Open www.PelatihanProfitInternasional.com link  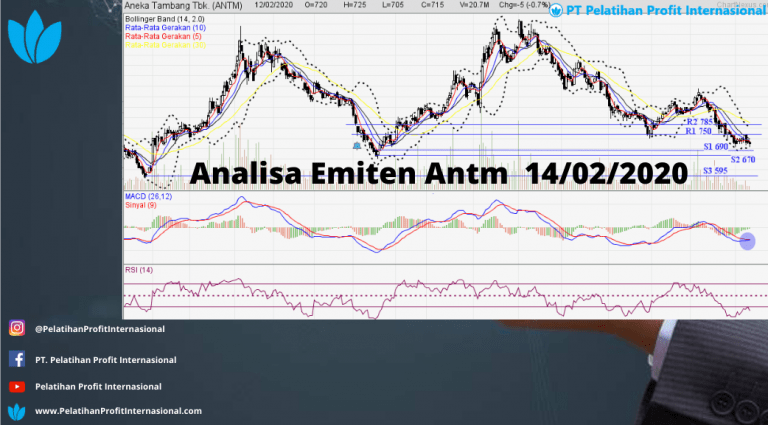tap(118, 411)
